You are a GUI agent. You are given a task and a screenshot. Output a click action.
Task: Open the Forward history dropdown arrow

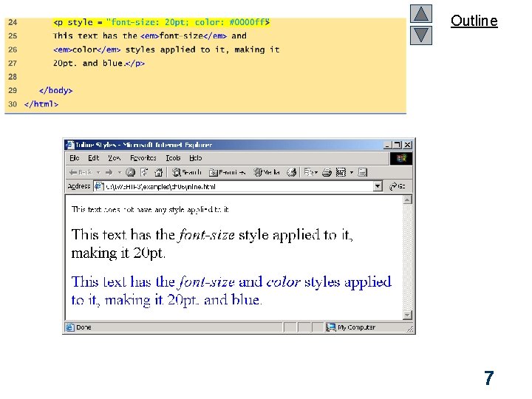pos(120,172)
